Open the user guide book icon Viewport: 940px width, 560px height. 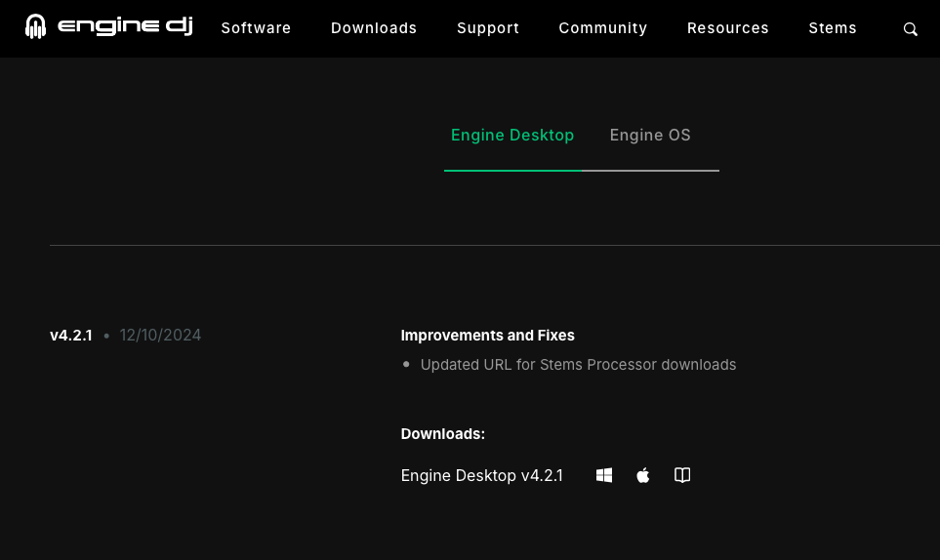(682, 475)
